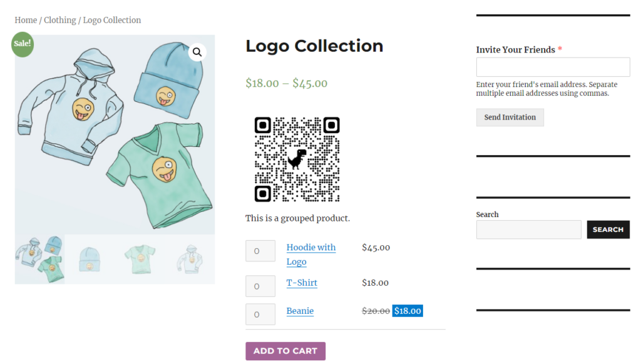Click the Send Invitation button
The height and width of the screenshot is (364, 641).
pyautogui.click(x=510, y=118)
